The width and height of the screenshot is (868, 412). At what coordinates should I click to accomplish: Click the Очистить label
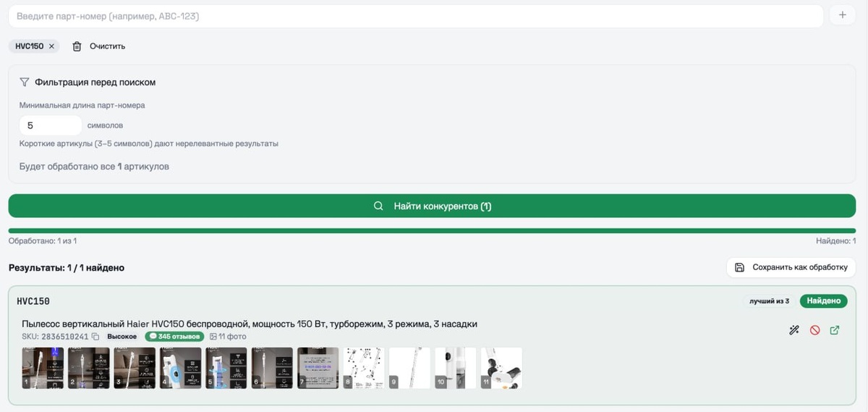(107, 46)
